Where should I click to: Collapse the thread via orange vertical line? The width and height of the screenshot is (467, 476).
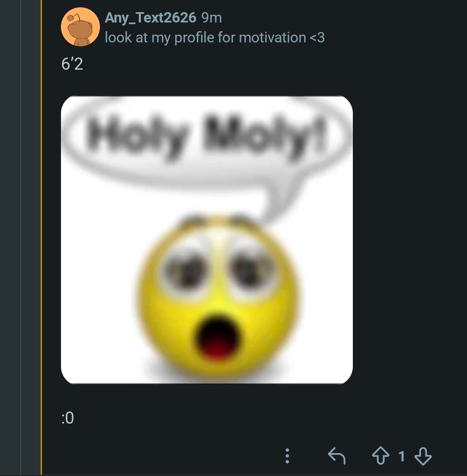[42, 238]
